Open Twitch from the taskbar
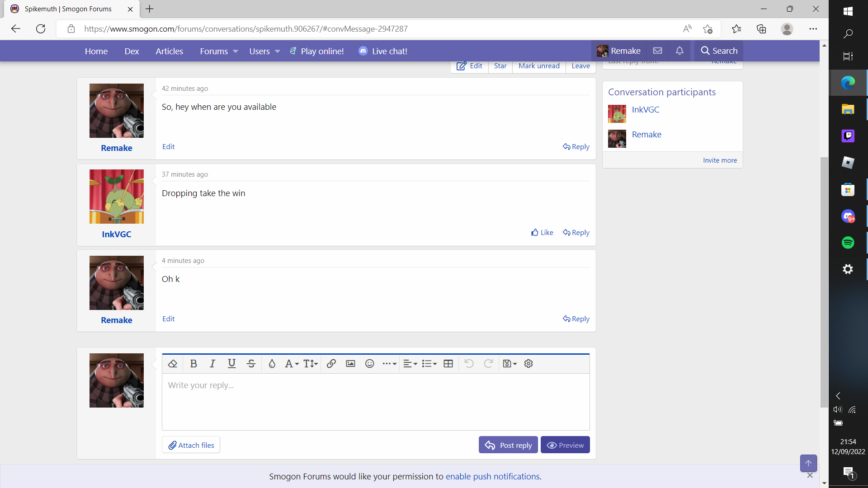This screenshot has height=488, width=868. 848,136
